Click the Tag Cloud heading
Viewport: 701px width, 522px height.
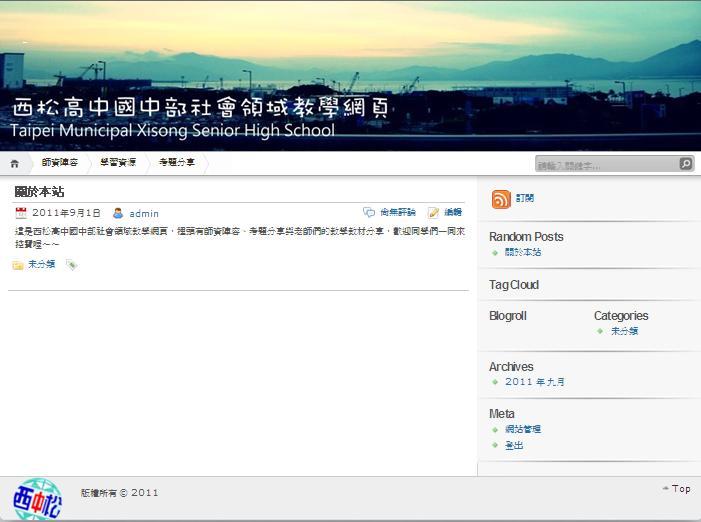coord(514,285)
